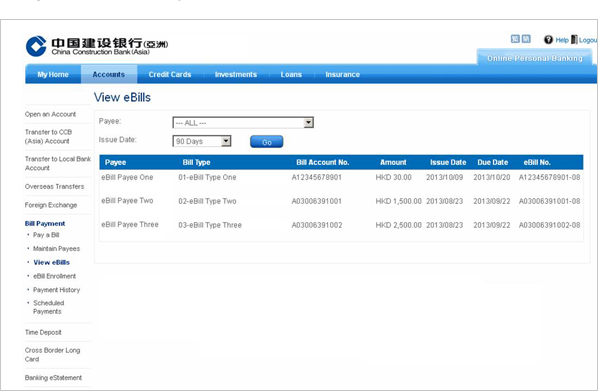This screenshot has height=391, width=598.
Task: Click account number A03006391002
Action: pos(317,225)
